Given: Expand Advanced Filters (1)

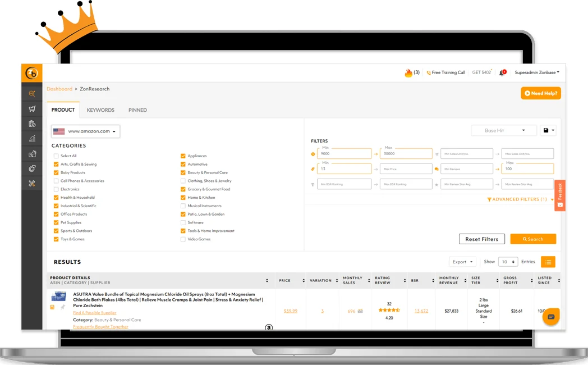Looking at the screenshot, I should pos(520,199).
